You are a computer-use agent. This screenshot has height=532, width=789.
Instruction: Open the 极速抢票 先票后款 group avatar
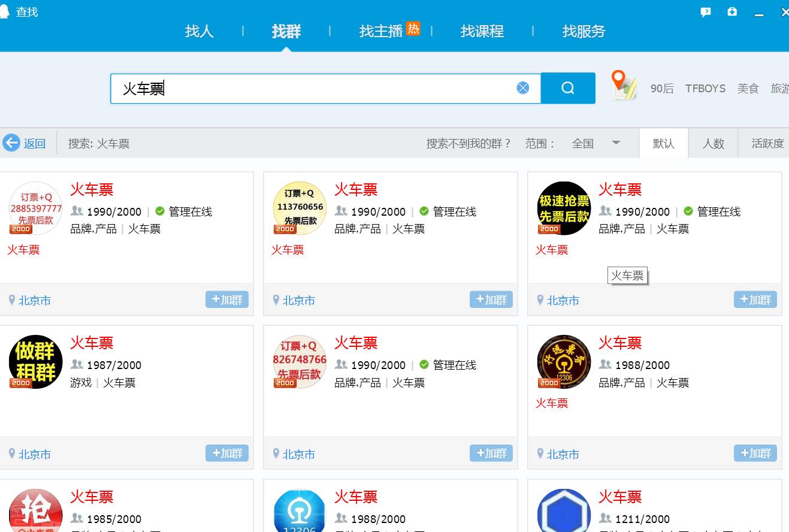564,208
